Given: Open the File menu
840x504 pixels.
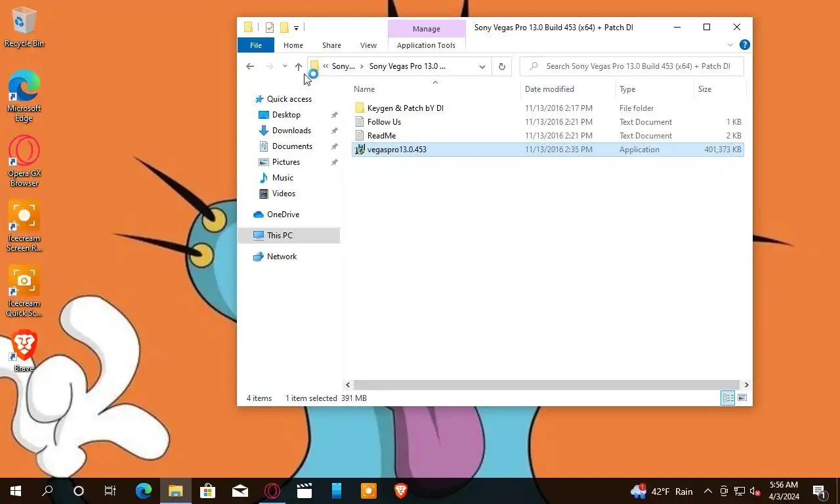Looking at the screenshot, I should click(x=256, y=45).
